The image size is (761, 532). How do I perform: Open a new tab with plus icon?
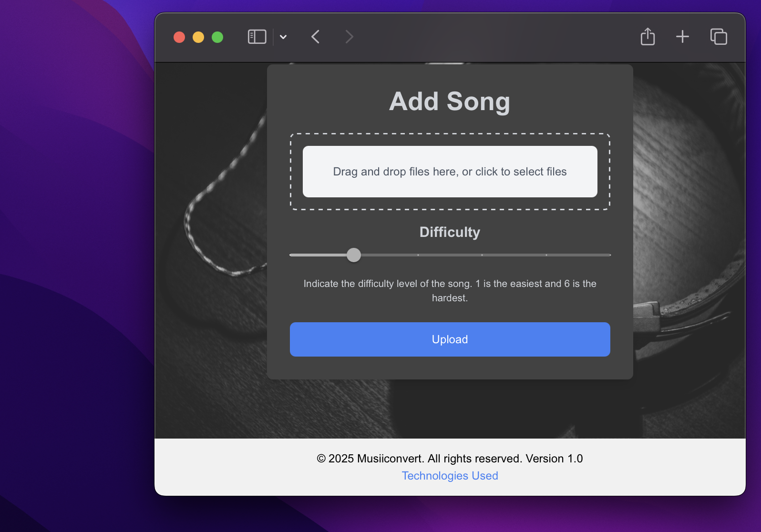682,37
